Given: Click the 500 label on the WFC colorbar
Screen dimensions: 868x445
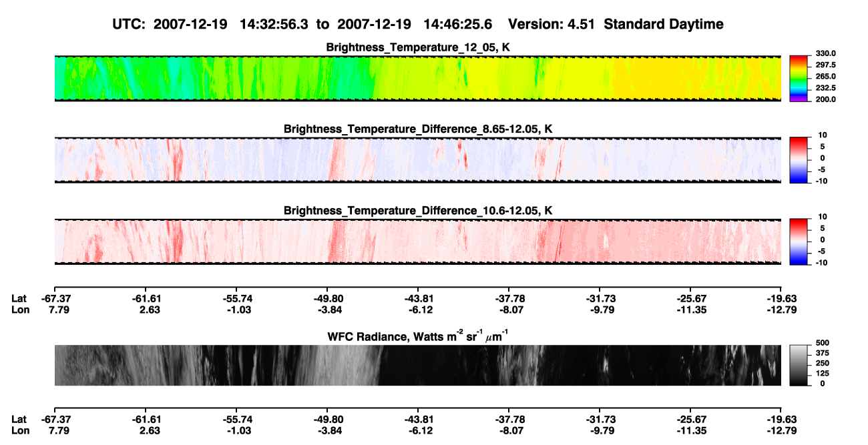Looking at the screenshot, I should (x=823, y=342).
